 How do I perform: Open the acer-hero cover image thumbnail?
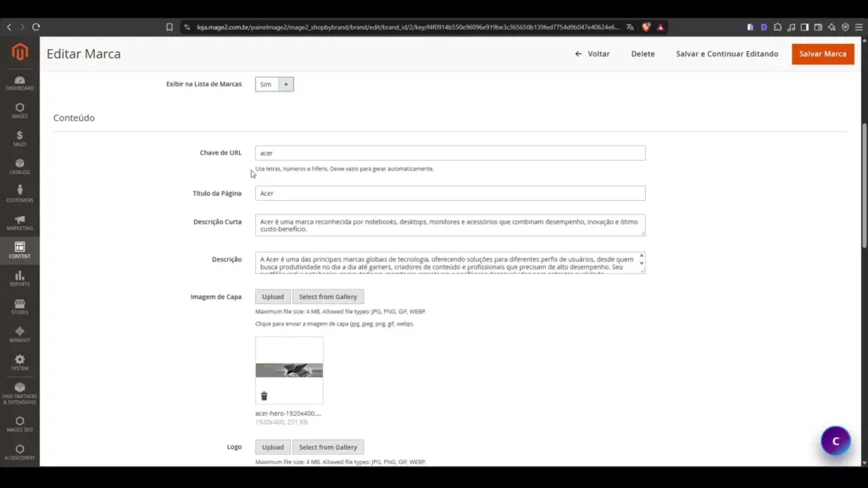click(x=289, y=370)
